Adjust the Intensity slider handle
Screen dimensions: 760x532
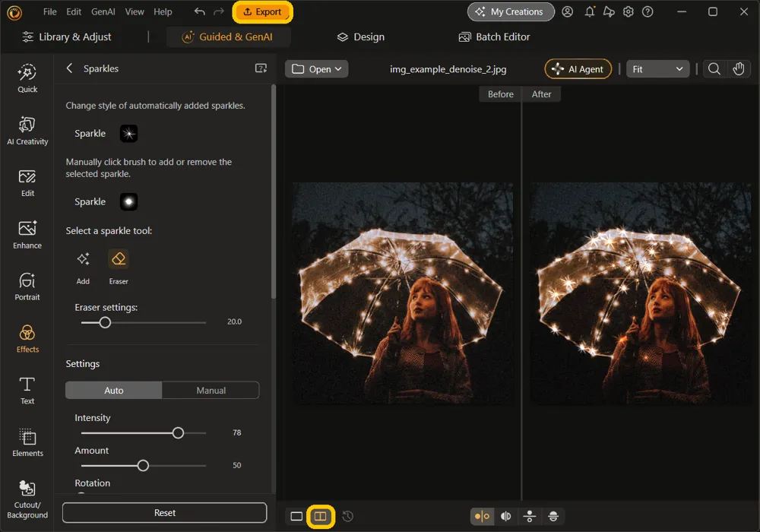(178, 432)
